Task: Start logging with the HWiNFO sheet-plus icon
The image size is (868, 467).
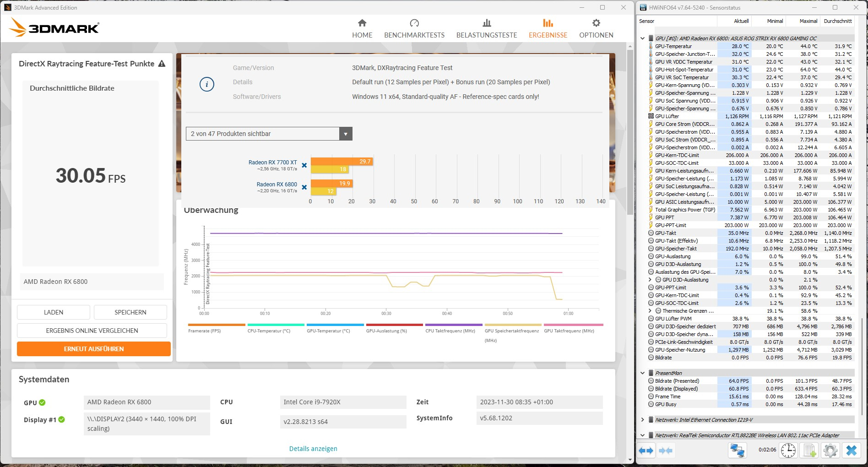Action: (x=809, y=451)
